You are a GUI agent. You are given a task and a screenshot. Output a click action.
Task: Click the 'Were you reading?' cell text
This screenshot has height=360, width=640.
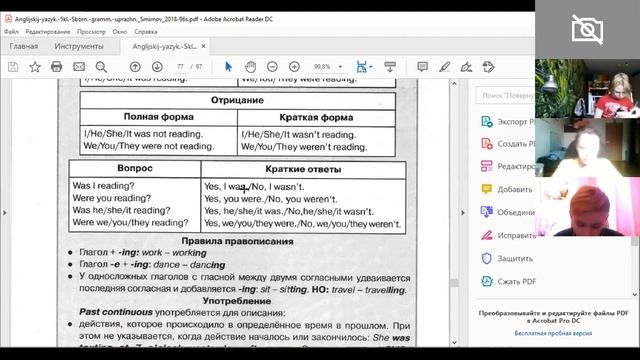[111, 198]
